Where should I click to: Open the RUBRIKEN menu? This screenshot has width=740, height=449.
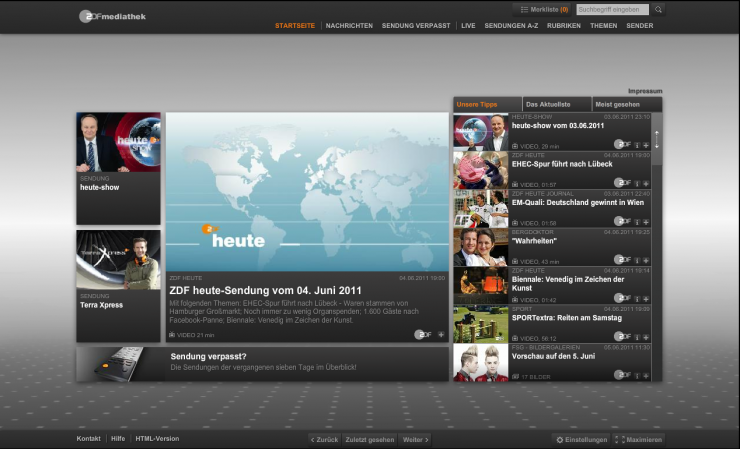click(563, 25)
